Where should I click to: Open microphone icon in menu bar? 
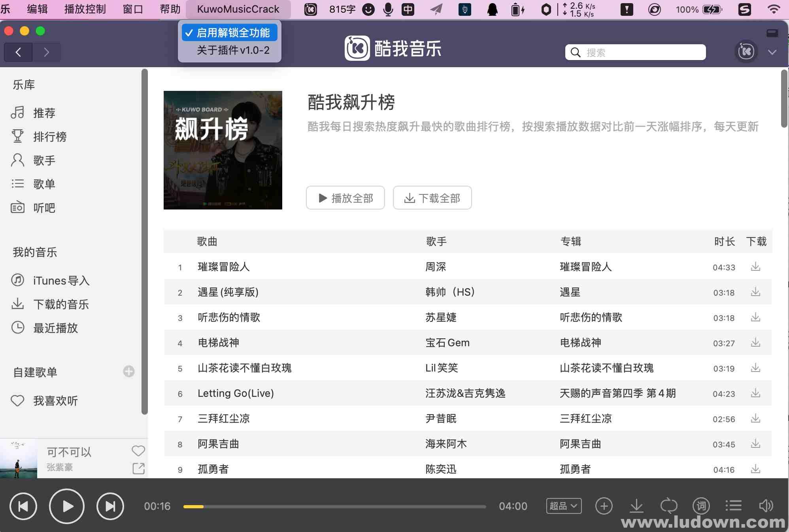click(388, 9)
